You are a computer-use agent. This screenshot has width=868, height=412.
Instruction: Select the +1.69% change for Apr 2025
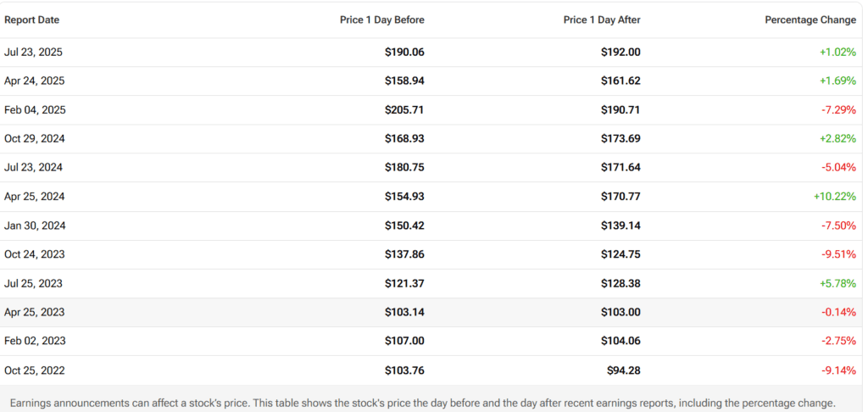[837, 81]
